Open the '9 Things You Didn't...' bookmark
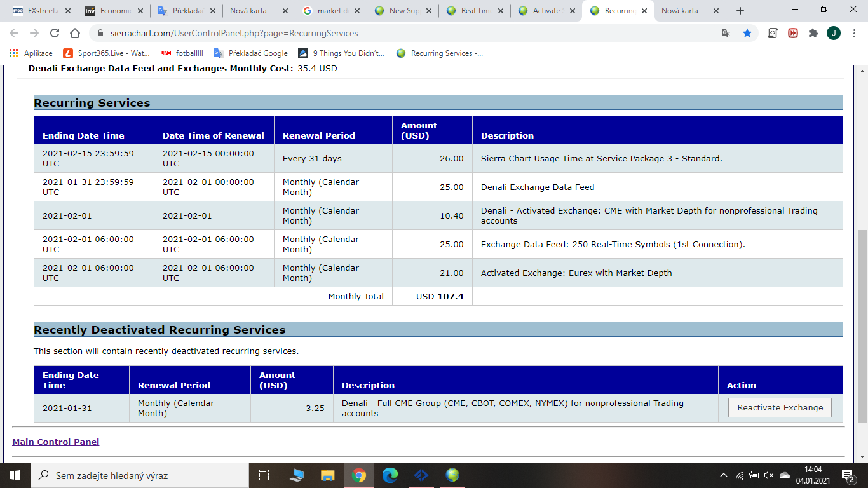This screenshot has width=868, height=488. coord(341,53)
